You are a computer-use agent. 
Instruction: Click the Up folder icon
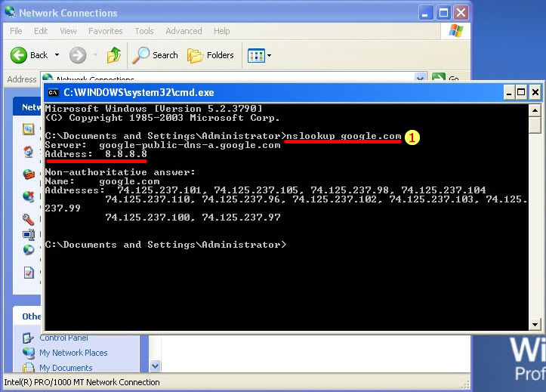point(114,55)
